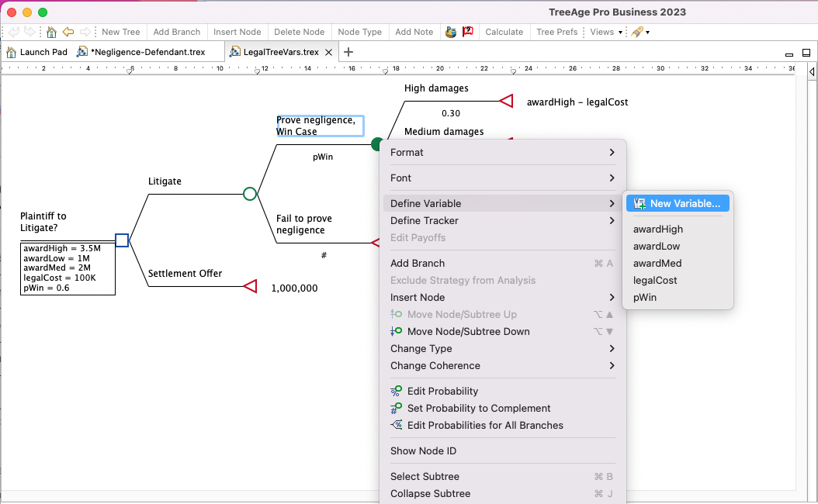Minimize the editor pane using the dash icon
Screen dimensions: 818x504
[789, 54]
